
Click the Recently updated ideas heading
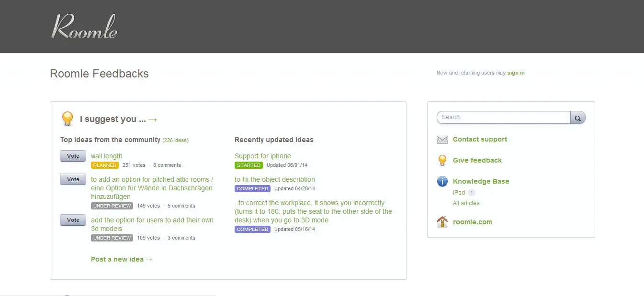coord(274,140)
